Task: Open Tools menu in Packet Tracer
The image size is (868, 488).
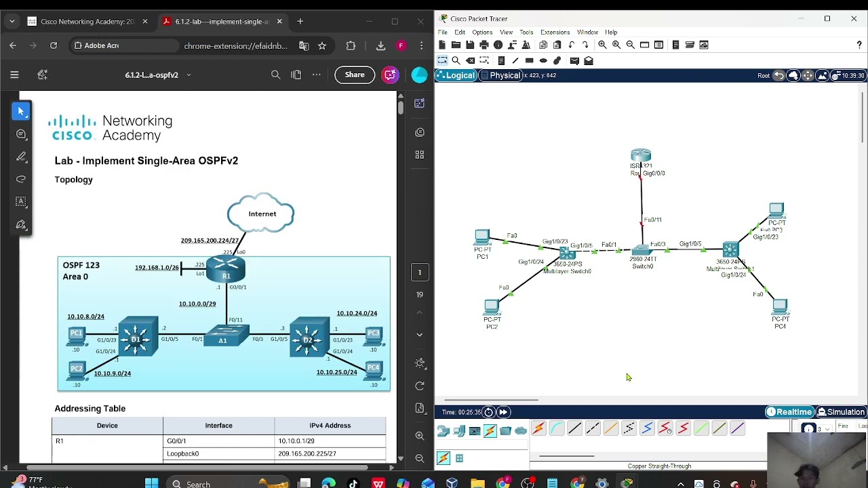Action: coord(526,33)
